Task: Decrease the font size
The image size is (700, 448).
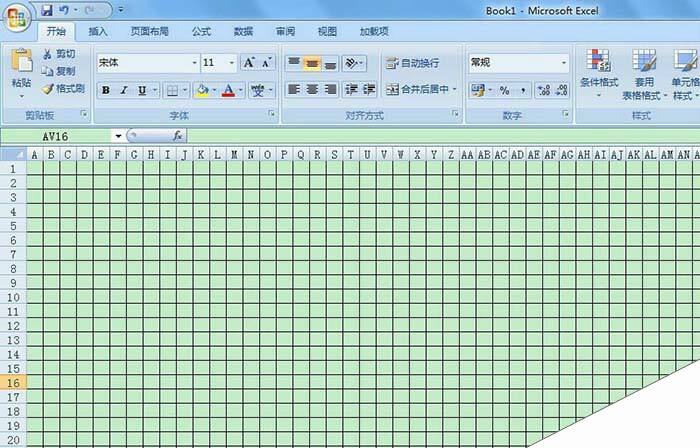Action: (267, 62)
